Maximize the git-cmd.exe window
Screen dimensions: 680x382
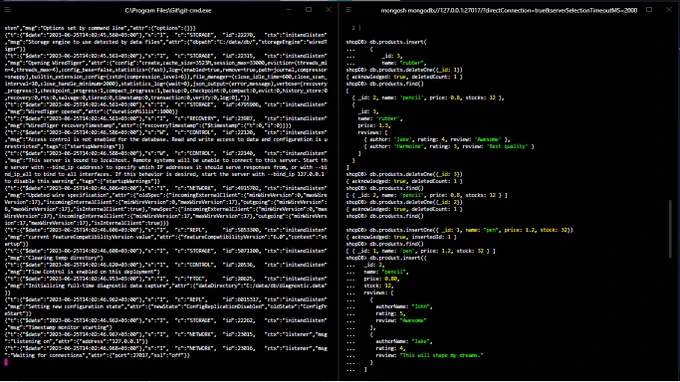click(x=309, y=10)
